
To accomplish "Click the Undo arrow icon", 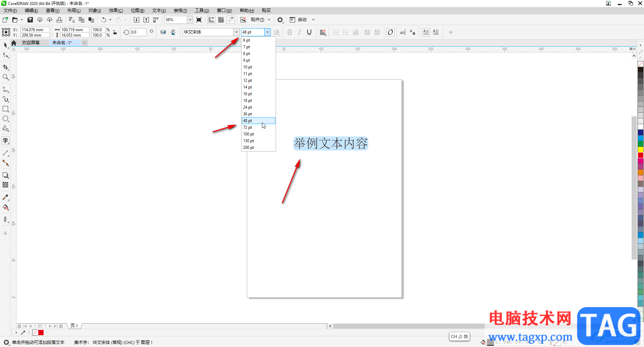I will (103, 20).
